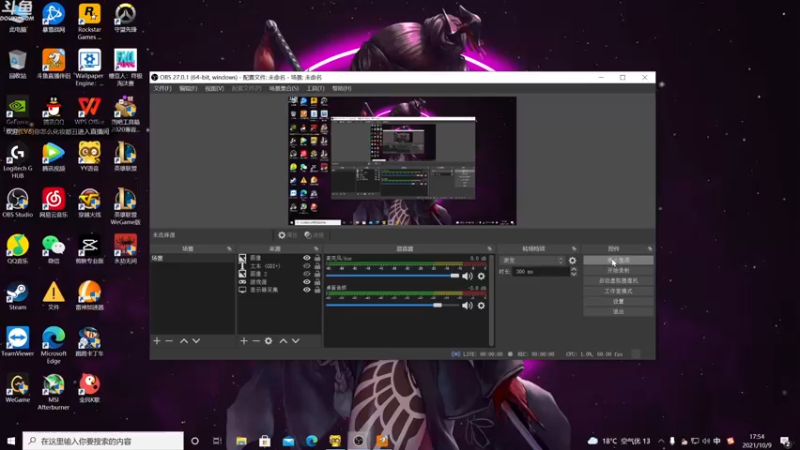Open the transition type dropdown (渐变)

pyautogui.click(x=532, y=260)
